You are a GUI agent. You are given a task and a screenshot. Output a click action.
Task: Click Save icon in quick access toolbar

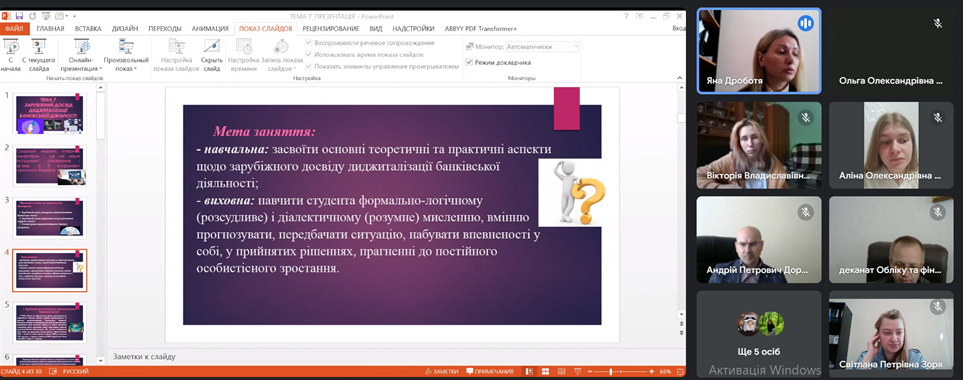click(19, 15)
